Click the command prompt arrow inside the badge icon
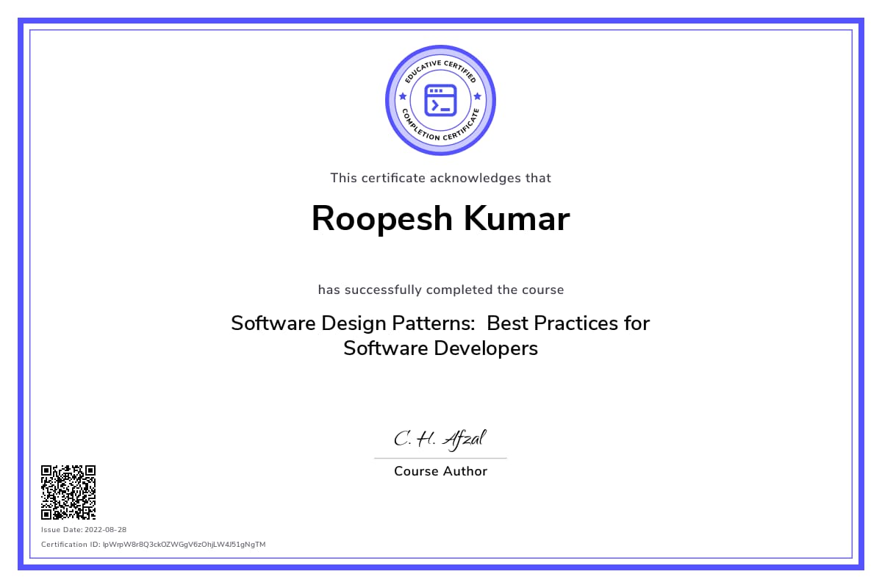This screenshot has height=588, width=882. click(x=435, y=106)
